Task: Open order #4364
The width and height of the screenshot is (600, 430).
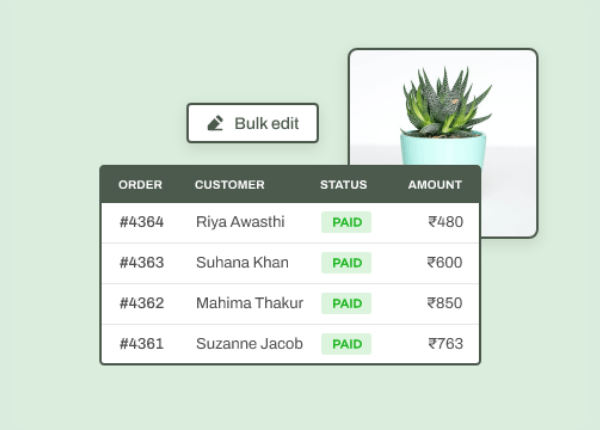Action: tap(141, 222)
